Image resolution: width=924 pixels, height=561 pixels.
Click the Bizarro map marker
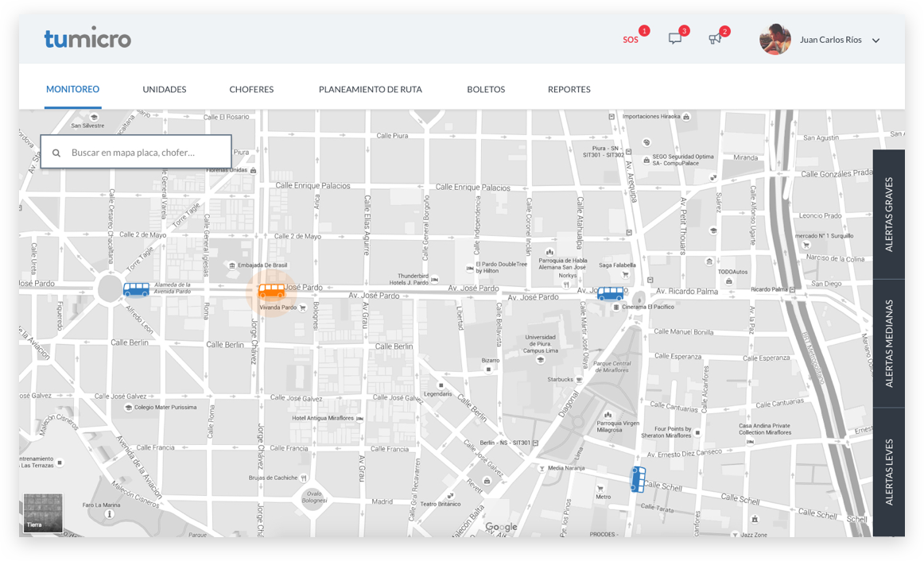click(488, 369)
